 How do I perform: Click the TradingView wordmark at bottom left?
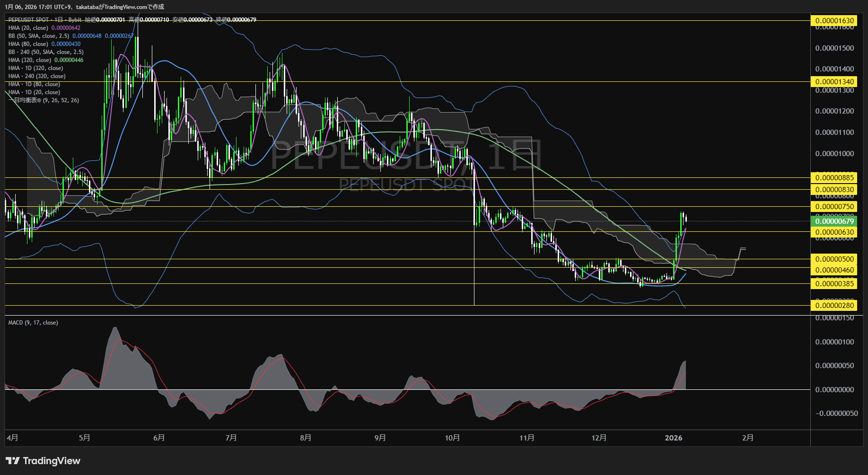(51, 461)
